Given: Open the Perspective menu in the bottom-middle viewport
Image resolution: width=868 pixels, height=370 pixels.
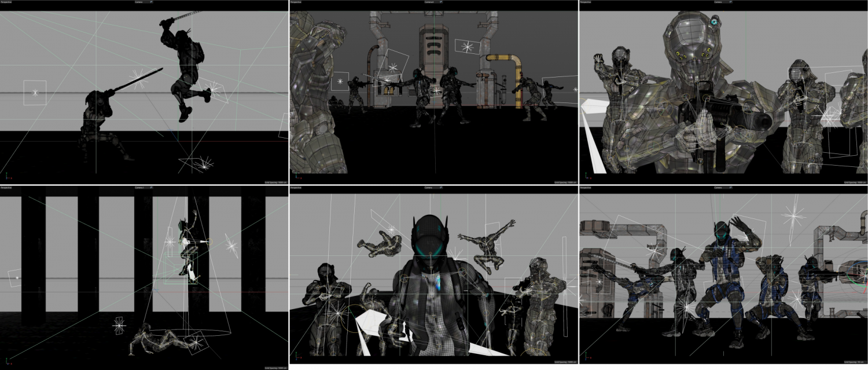Looking at the screenshot, I should click(295, 188).
